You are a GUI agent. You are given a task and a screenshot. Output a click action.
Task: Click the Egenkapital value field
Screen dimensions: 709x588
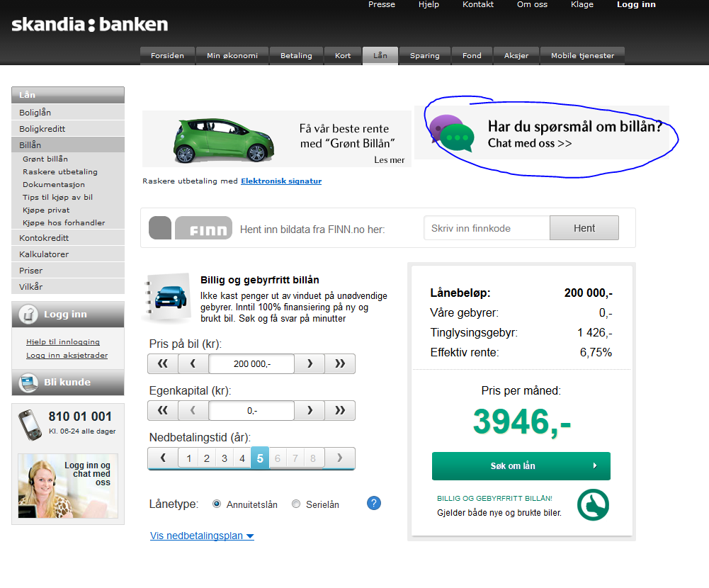[251, 411]
